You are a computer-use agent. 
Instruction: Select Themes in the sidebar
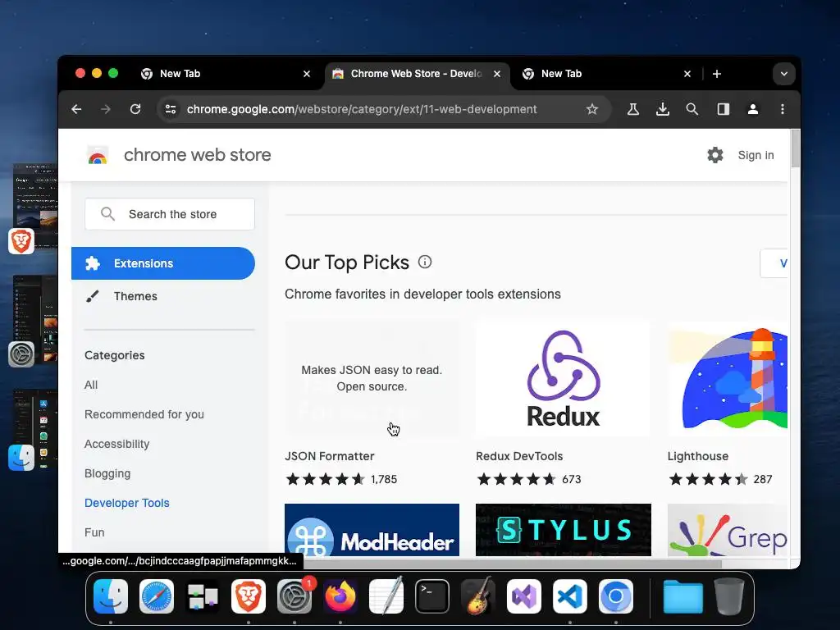pos(135,296)
